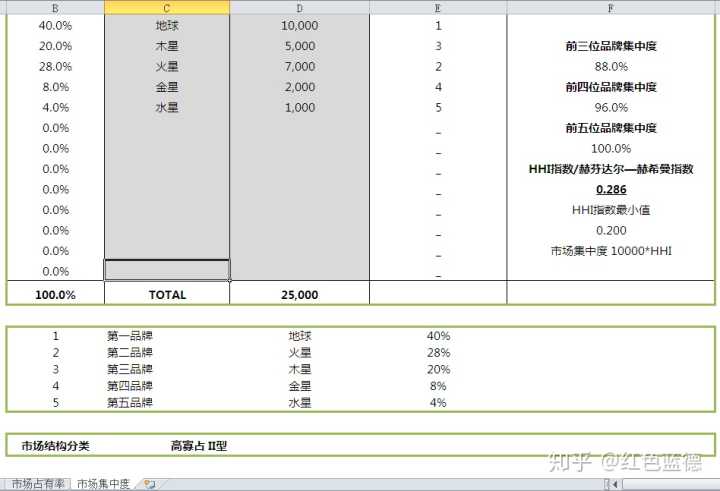Select column F header
The width and height of the screenshot is (720, 491).
[x=610, y=7]
